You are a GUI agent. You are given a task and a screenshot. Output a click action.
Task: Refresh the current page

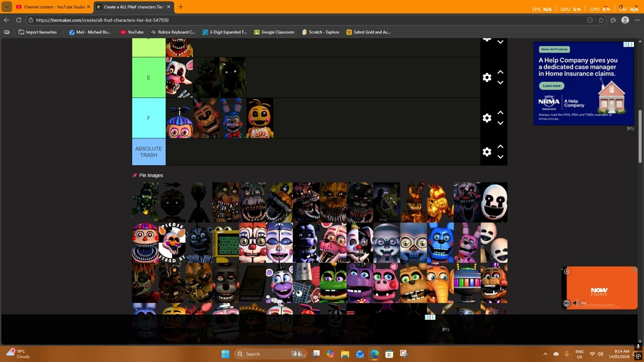pyautogui.click(x=19, y=20)
